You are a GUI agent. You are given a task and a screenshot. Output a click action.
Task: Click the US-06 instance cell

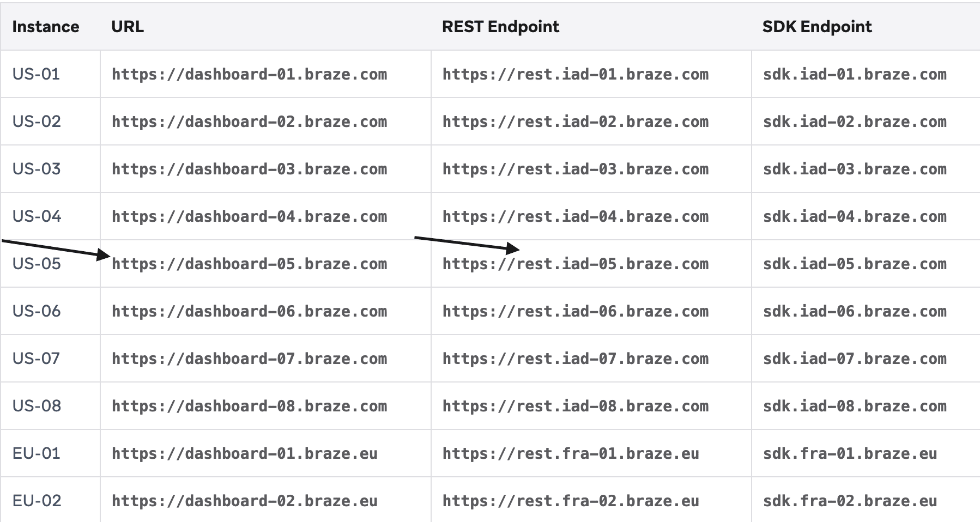37,311
